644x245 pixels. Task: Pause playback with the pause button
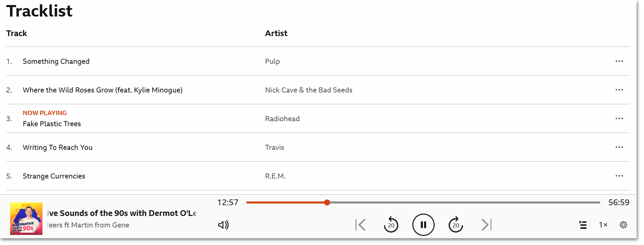[423, 225]
